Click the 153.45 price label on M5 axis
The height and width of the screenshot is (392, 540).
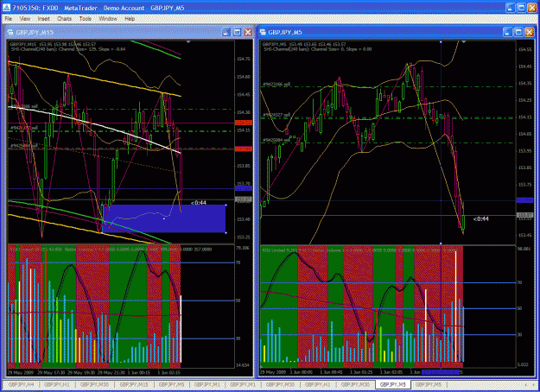click(524, 236)
